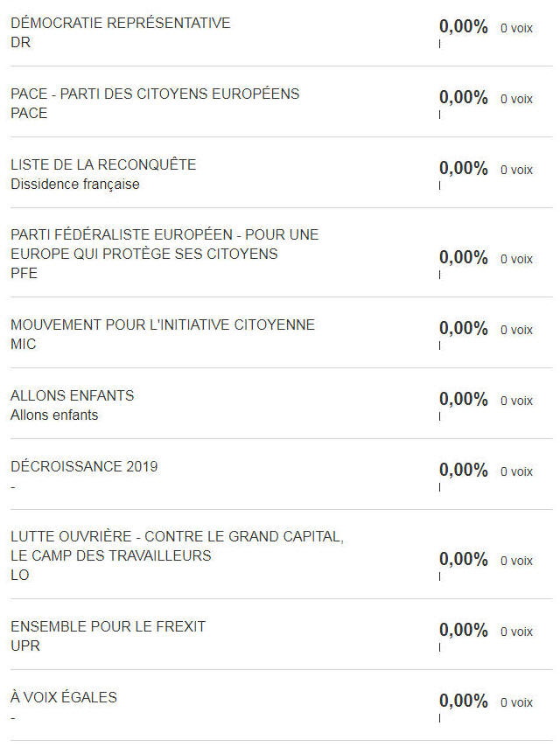Click the Dissidence française subtitle
Screen dimensions: 560x747
tap(75, 185)
